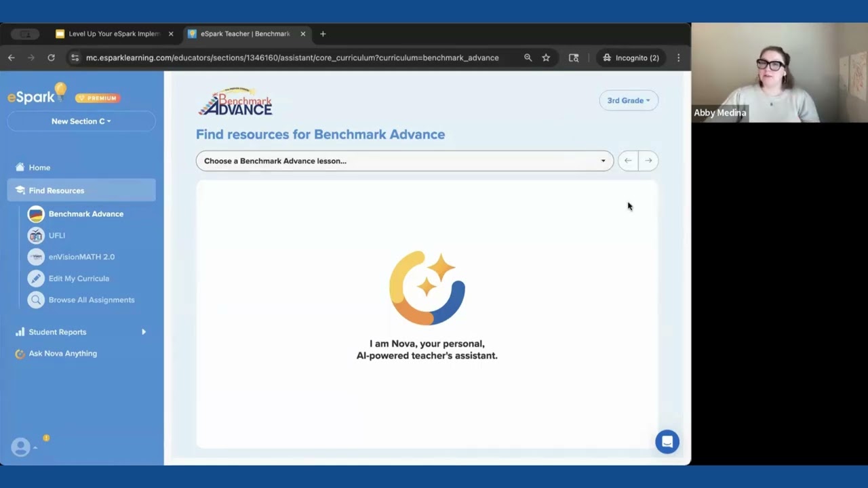Open Student Reports section

point(58,332)
